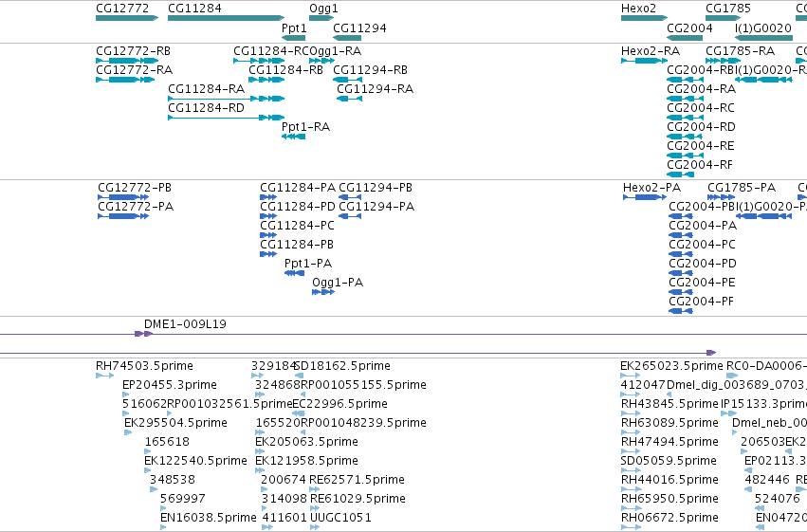Select protein CG12772-PA
This screenshot has height=532, width=807.
pos(123,216)
